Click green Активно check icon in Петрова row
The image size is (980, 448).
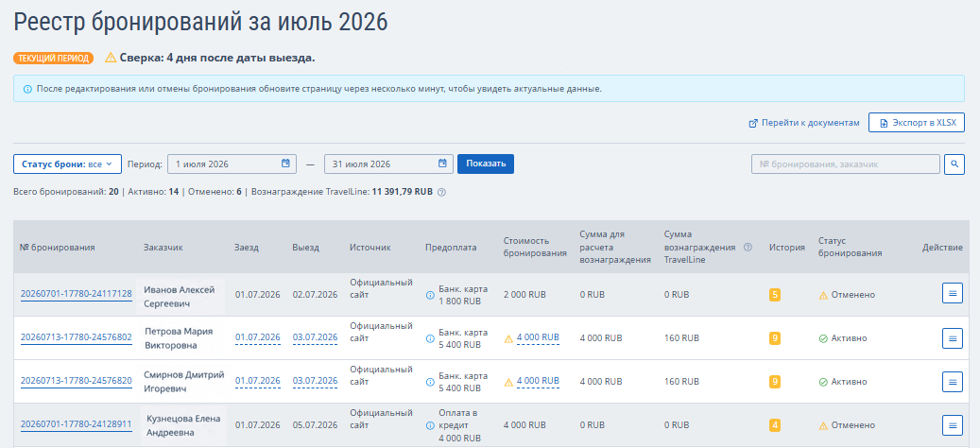pyautogui.click(x=823, y=338)
